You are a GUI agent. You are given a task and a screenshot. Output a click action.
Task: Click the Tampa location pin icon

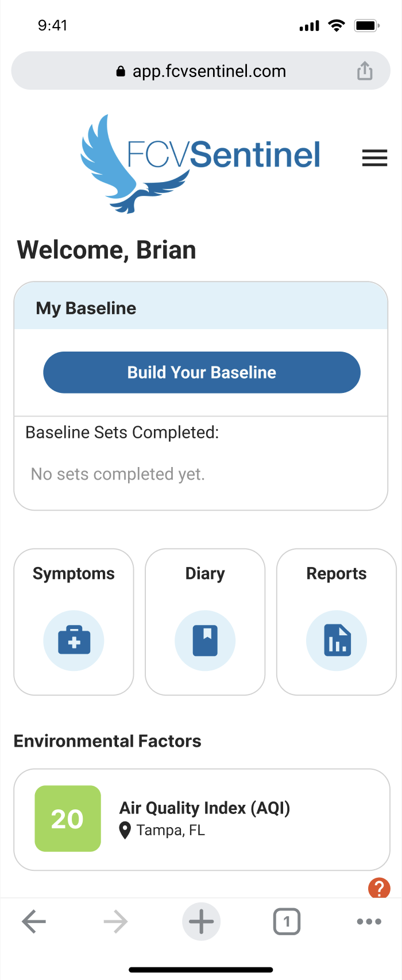(125, 831)
